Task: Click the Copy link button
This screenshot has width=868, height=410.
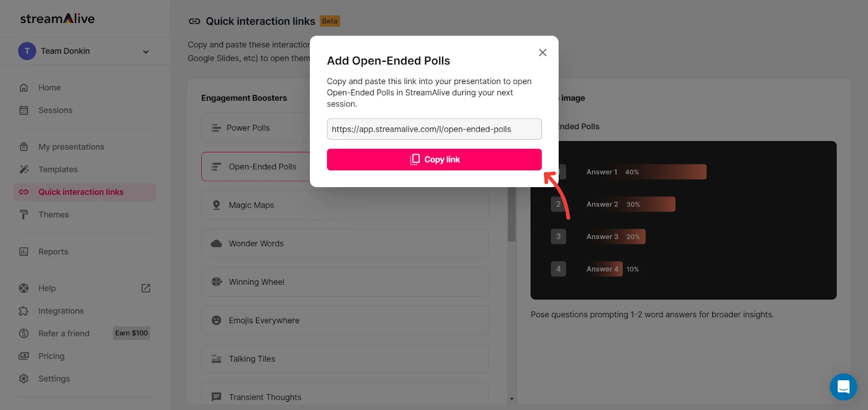Action: tap(434, 159)
